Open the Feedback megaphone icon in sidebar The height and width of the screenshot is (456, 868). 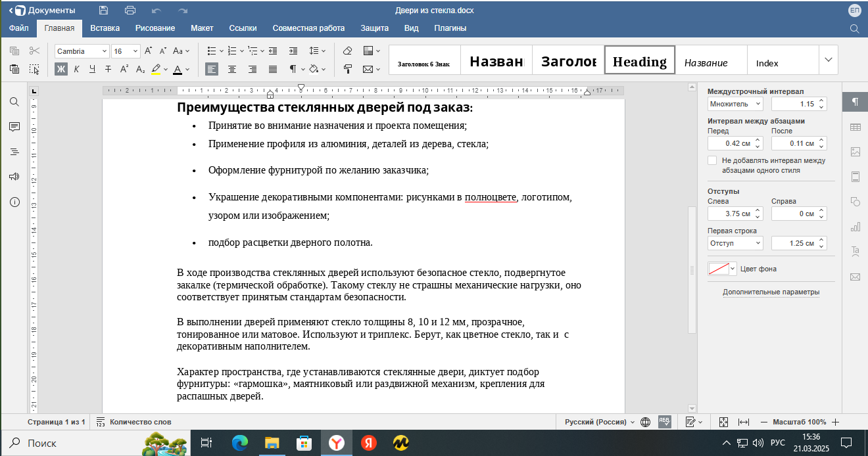click(14, 177)
